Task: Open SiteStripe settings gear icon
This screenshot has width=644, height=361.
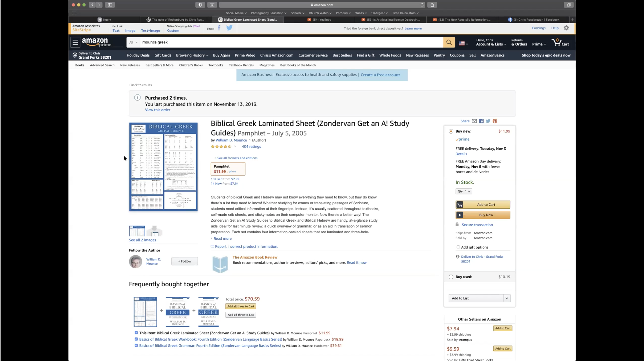Action: [566, 28]
